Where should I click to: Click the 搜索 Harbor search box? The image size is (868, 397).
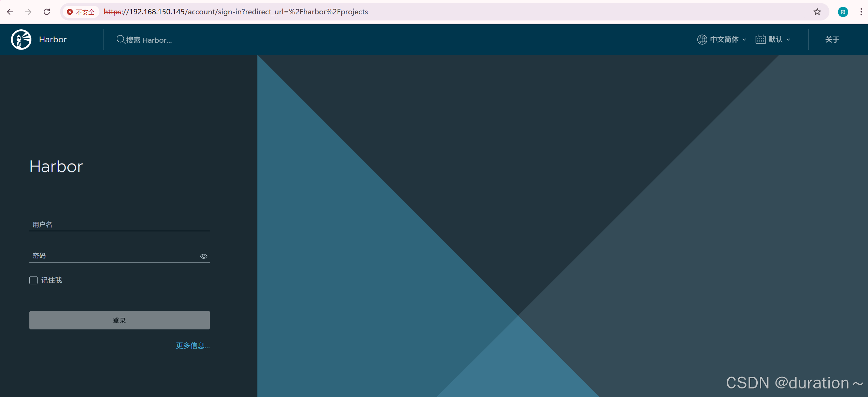pos(149,40)
